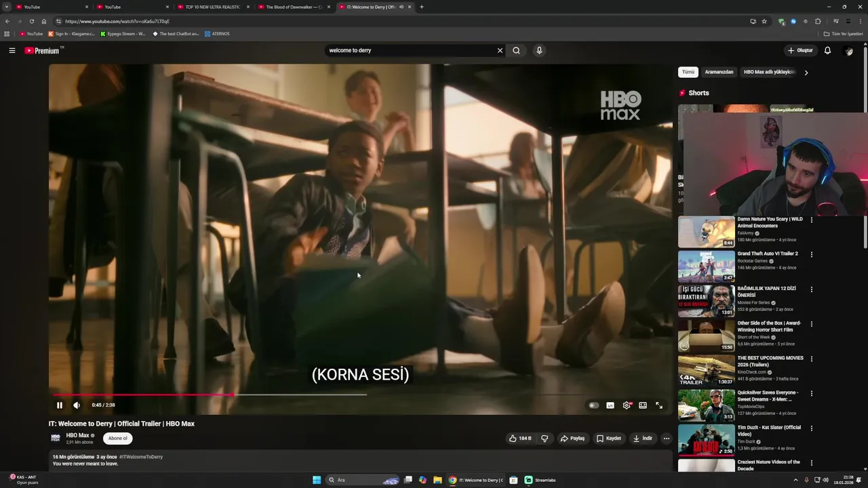Enter full screen video mode
This screenshot has width=868, height=488.
pyautogui.click(x=659, y=405)
